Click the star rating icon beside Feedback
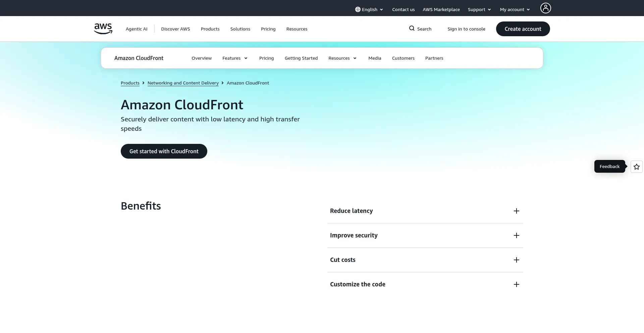 coord(636,167)
